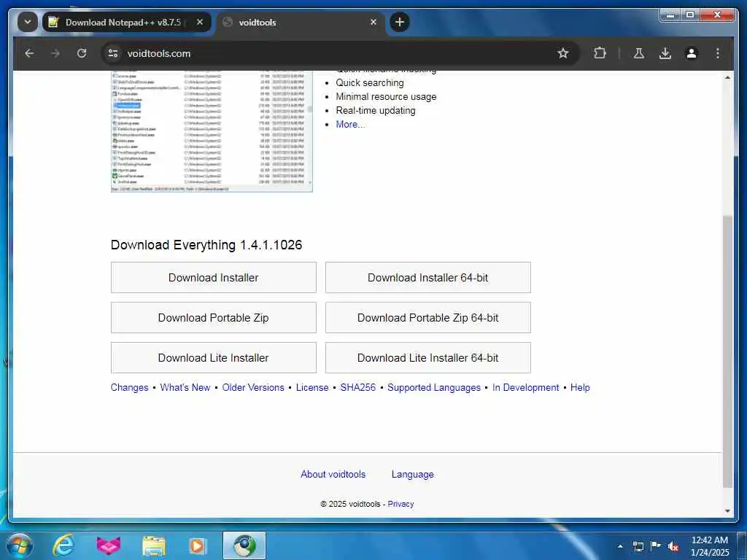The width and height of the screenshot is (747, 560).
Task: Reload the voidtools page
Action: (82, 53)
